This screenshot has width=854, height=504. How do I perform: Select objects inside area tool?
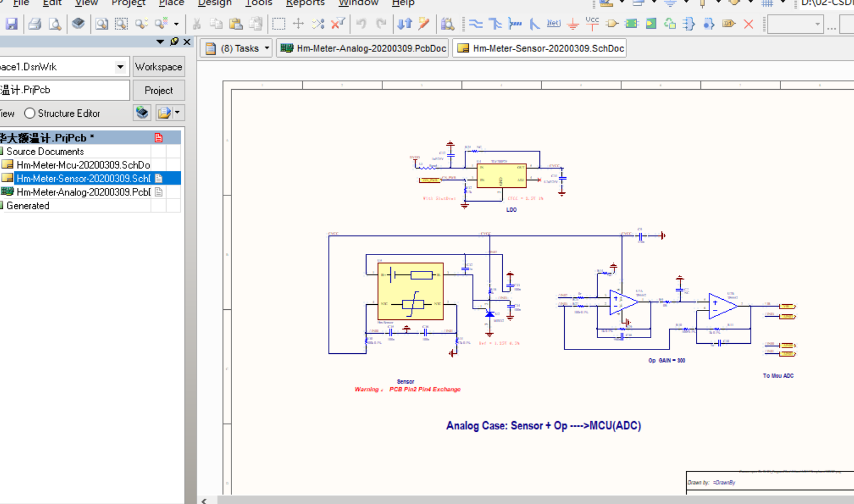click(x=278, y=24)
